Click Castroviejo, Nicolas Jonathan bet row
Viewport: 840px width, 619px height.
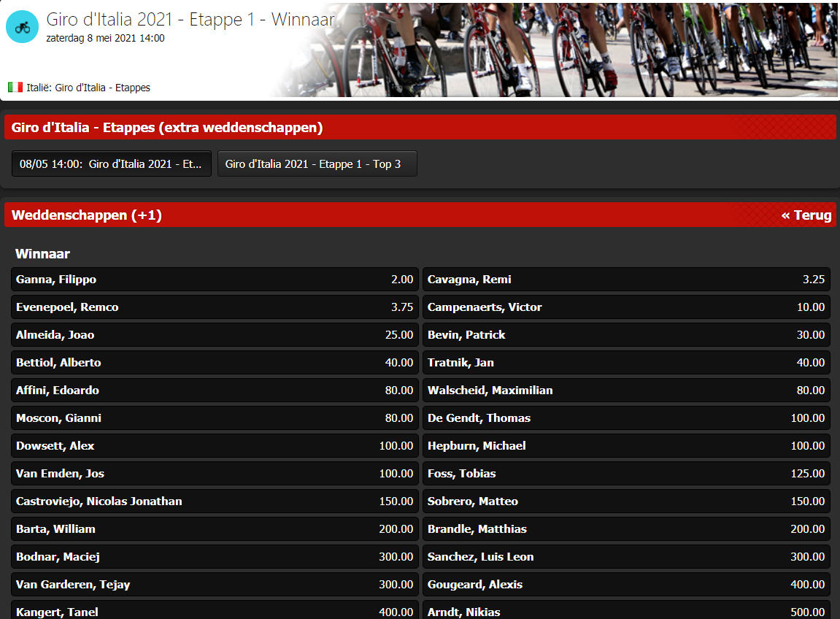click(x=215, y=501)
